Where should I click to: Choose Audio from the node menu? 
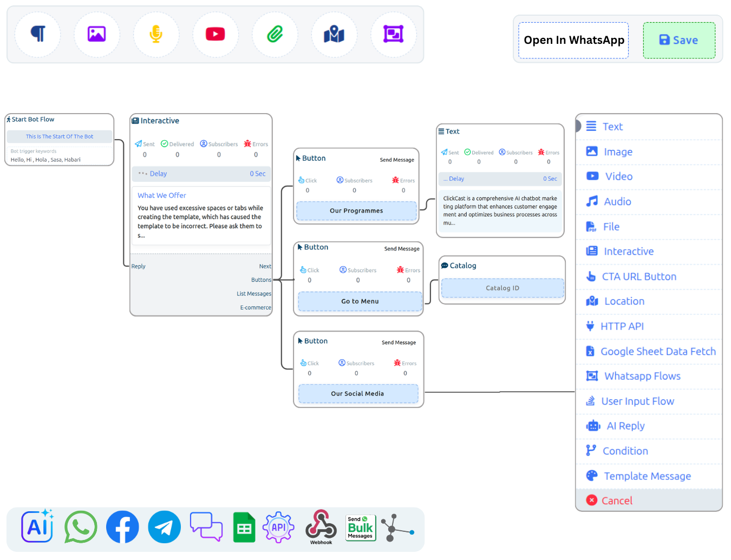pos(649,202)
